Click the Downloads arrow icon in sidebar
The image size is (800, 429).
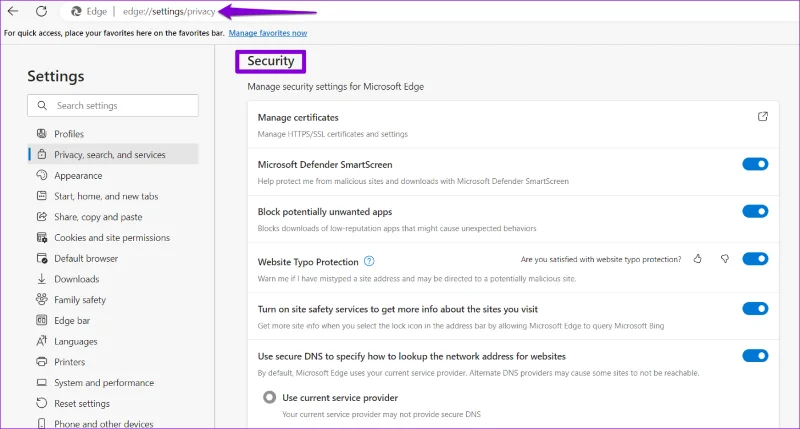coord(42,279)
